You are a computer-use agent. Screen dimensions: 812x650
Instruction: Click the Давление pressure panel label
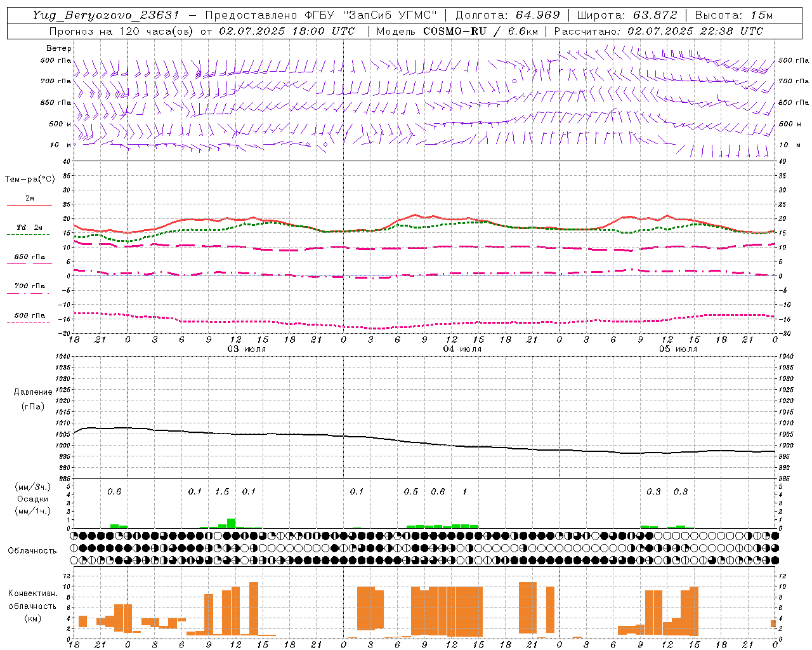click(32, 392)
